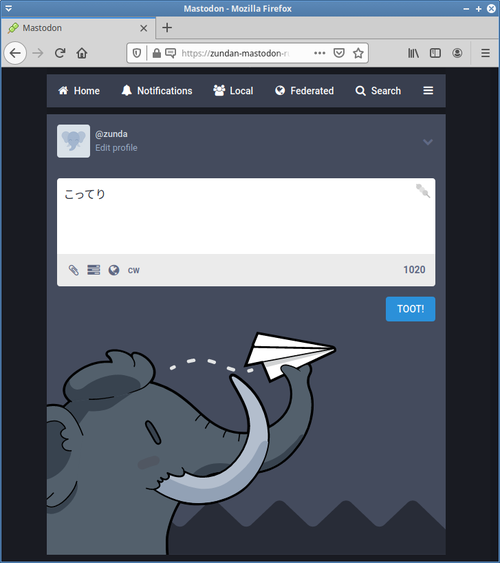The height and width of the screenshot is (563, 500).
Task: Click the @zunda avatar thumbnail
Action: [x=73, y=141]
